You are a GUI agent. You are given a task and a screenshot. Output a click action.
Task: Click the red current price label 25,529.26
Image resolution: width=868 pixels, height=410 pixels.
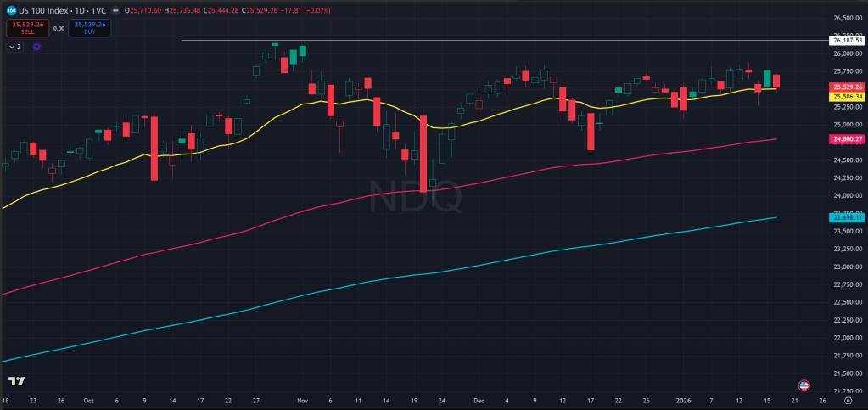[x=848, y=87]
